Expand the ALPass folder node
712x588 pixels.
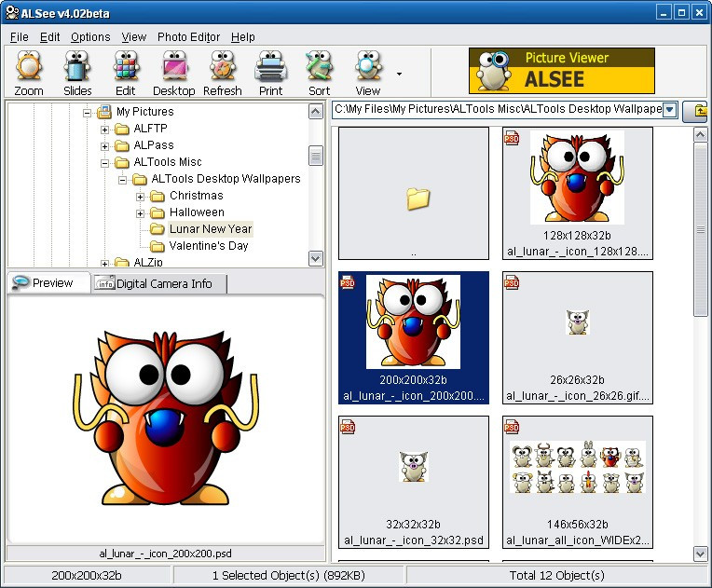click(x=105, y=146)
